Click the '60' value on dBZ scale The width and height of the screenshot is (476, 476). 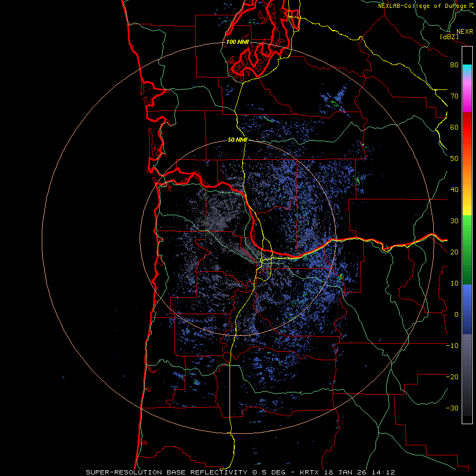tap(454, 127)
